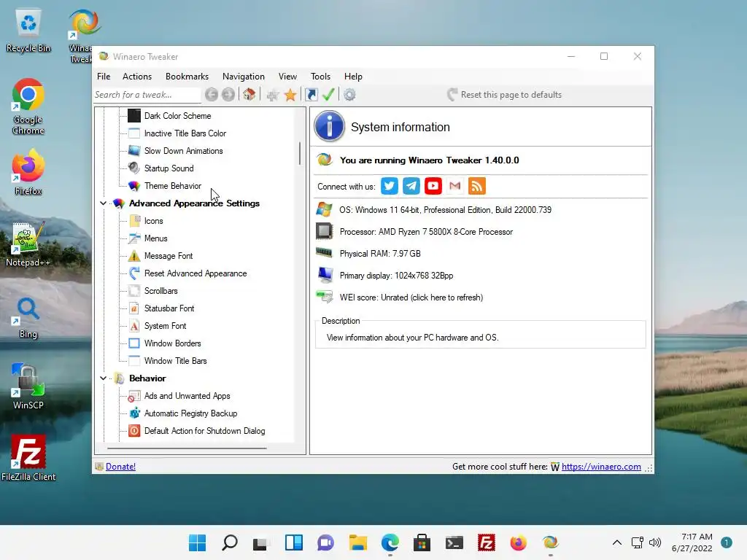This screenshot has height=560, width=747.
Task: Collapse the Advanced Appearance Settings category
Action: pos(103,203)
